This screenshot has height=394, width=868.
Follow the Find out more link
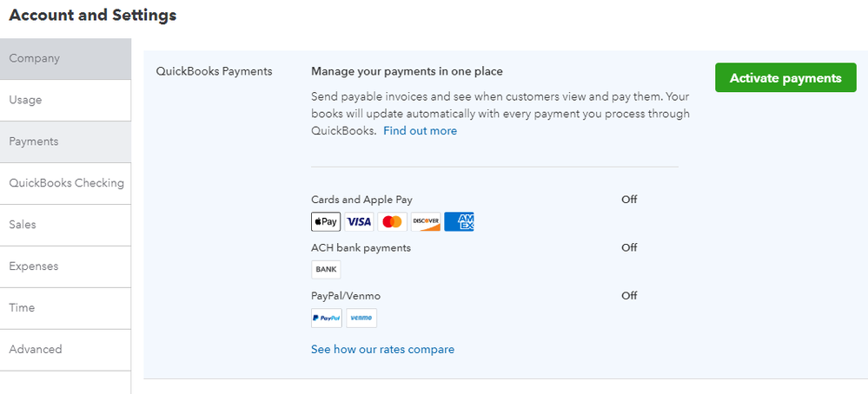[420, 131]
